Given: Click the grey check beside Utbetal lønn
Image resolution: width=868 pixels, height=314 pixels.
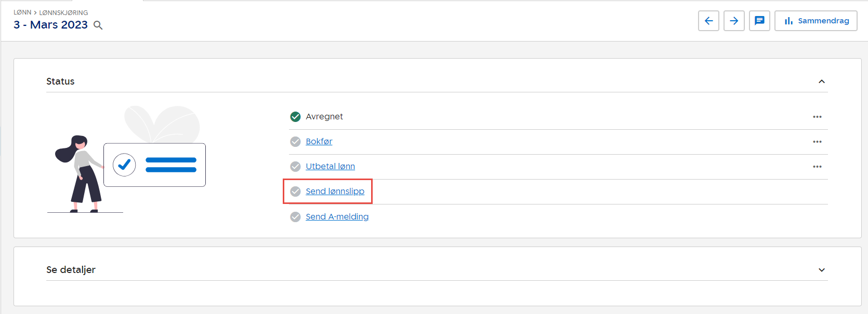Looking at the screenshot, I should [x=295, y=167].
